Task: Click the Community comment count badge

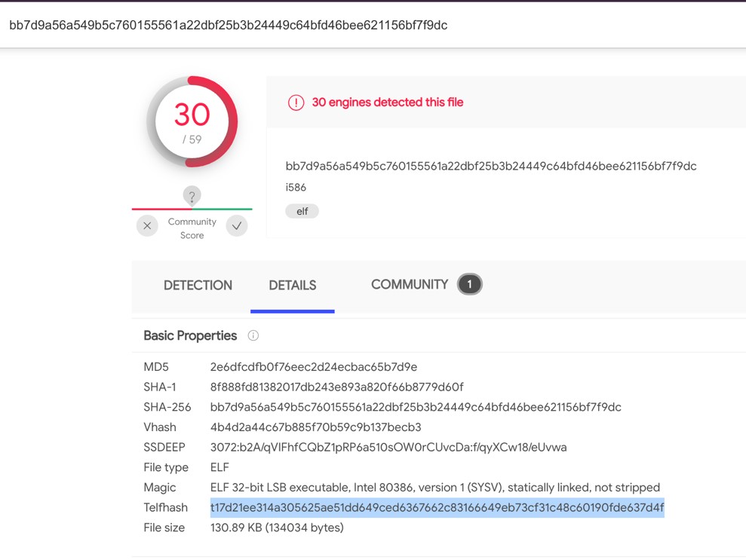Action: [469, 284]
